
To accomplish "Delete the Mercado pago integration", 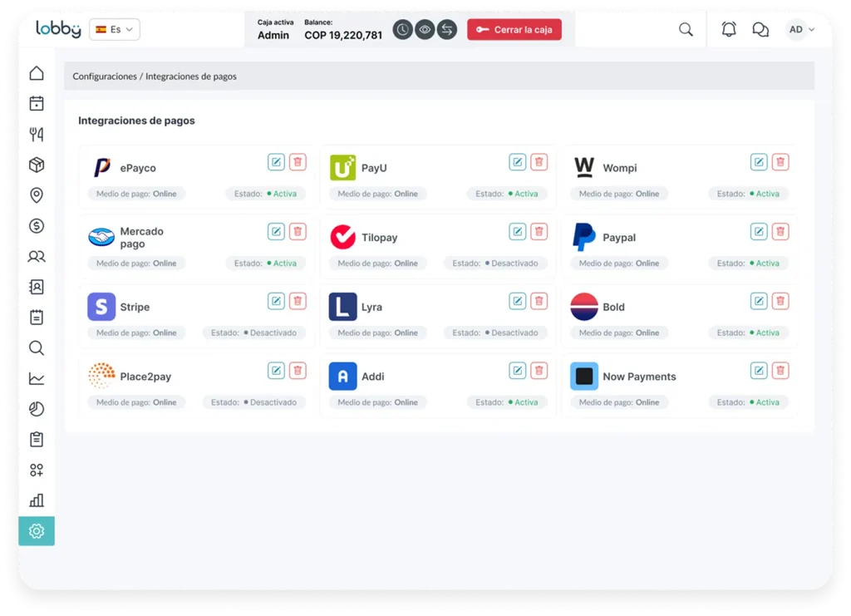I will pyautogui.click(x=298, y=231).
